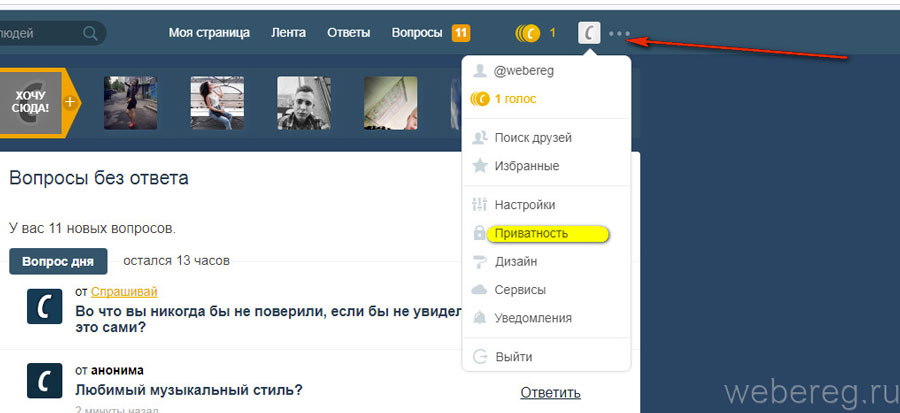Screen dimensions: 900x413
Task: Click the Ответить link
Action: coord(550,393)
